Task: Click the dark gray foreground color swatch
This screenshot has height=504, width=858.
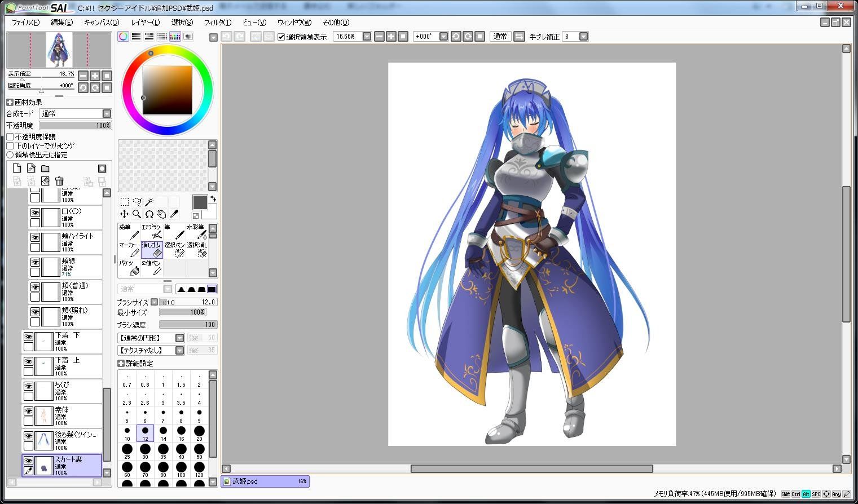Action: click(x=200, y=202)
